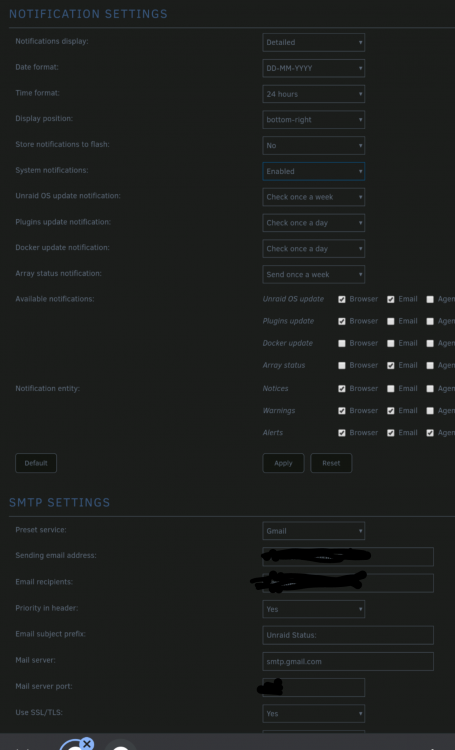
Task: Uncheck Email for Alerts
Action: 390,433
